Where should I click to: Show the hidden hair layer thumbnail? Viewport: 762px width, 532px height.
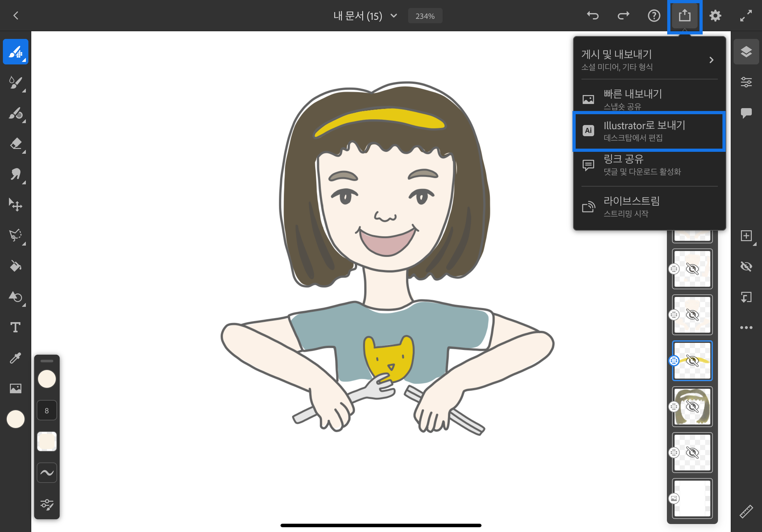[x=692, y=407]
